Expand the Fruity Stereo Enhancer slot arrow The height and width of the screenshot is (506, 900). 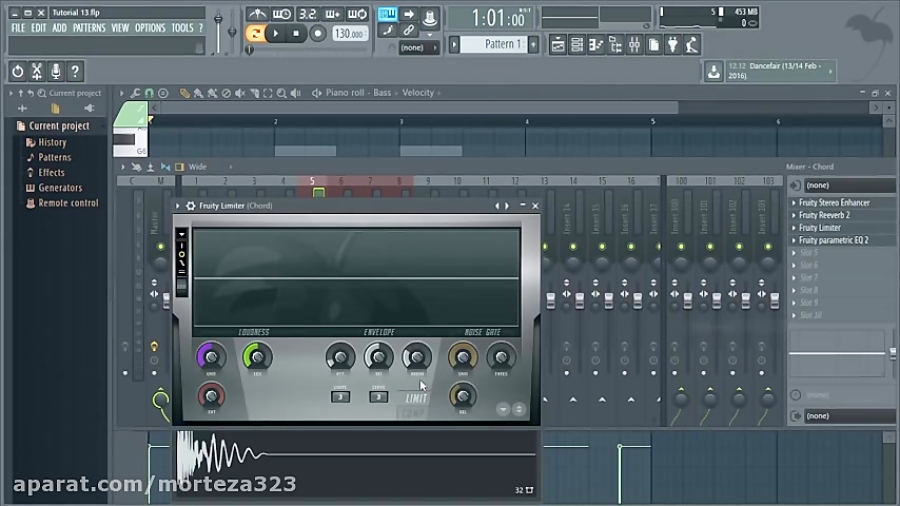pyautogui.click(x=794, y=203)
